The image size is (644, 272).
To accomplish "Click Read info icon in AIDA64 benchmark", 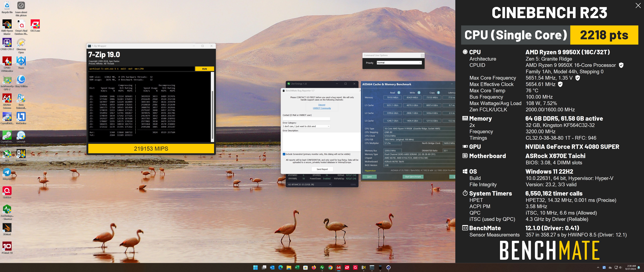I will click(x=399, y=93).
